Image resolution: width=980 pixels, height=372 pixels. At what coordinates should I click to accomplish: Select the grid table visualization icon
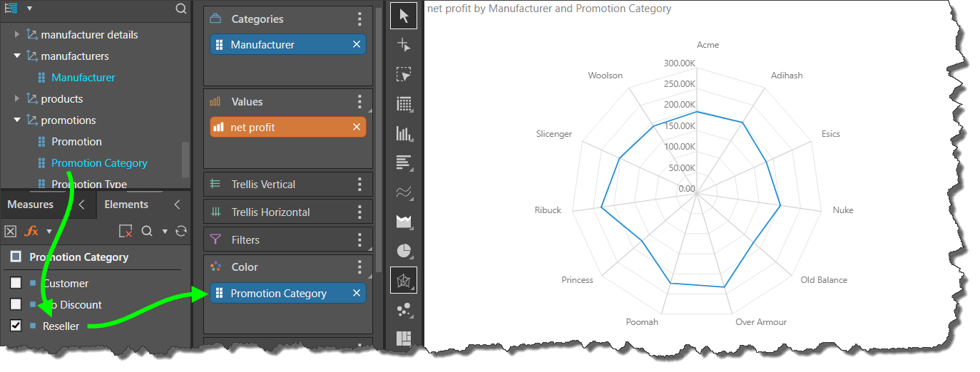click(x=404, y=104)
